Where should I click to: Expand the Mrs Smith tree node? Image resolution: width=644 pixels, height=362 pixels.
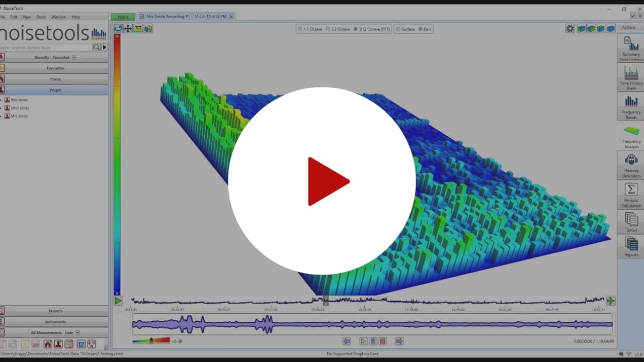point(1,116)
